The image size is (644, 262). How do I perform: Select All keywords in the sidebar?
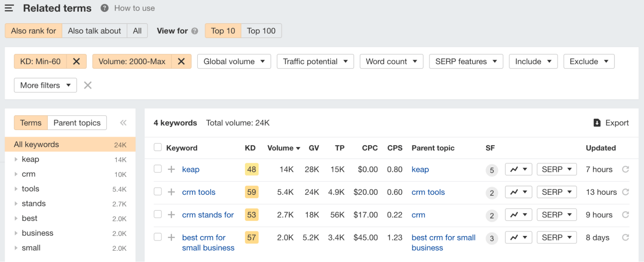70,145
